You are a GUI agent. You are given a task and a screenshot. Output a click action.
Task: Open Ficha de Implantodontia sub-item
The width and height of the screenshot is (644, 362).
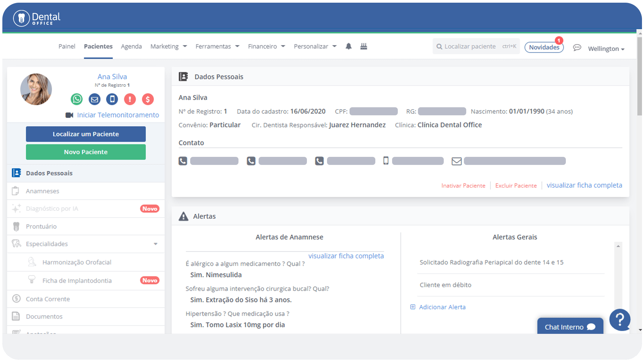pyautogui.click(x=86, y=281)
